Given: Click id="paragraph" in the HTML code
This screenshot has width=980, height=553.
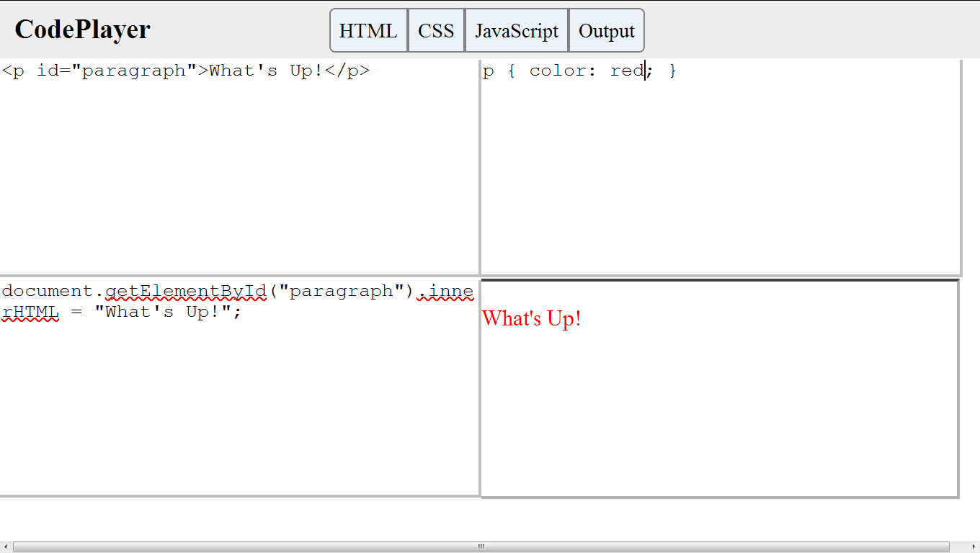Looking at the screenshot, I should (x=112, y=71).
